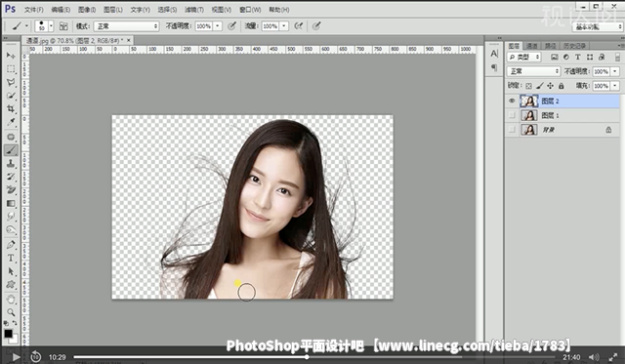
Task: Click the layer lock-all padlock icon
Action: tap(562, 86)
